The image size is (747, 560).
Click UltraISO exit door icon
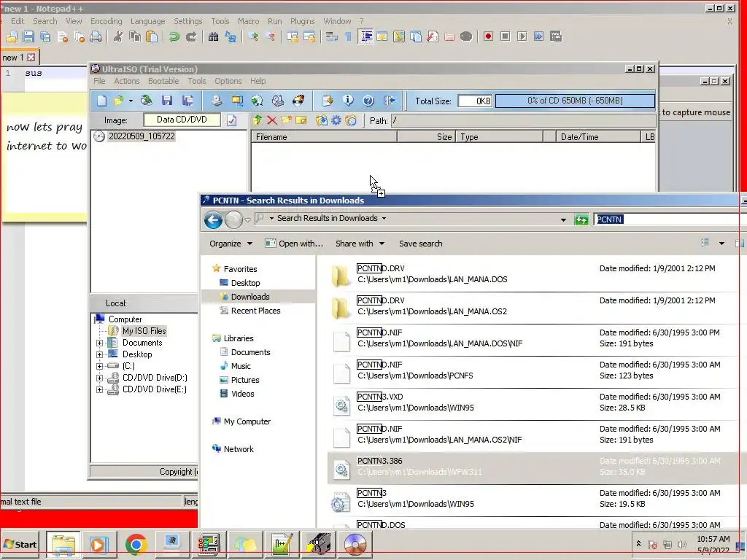390,101
